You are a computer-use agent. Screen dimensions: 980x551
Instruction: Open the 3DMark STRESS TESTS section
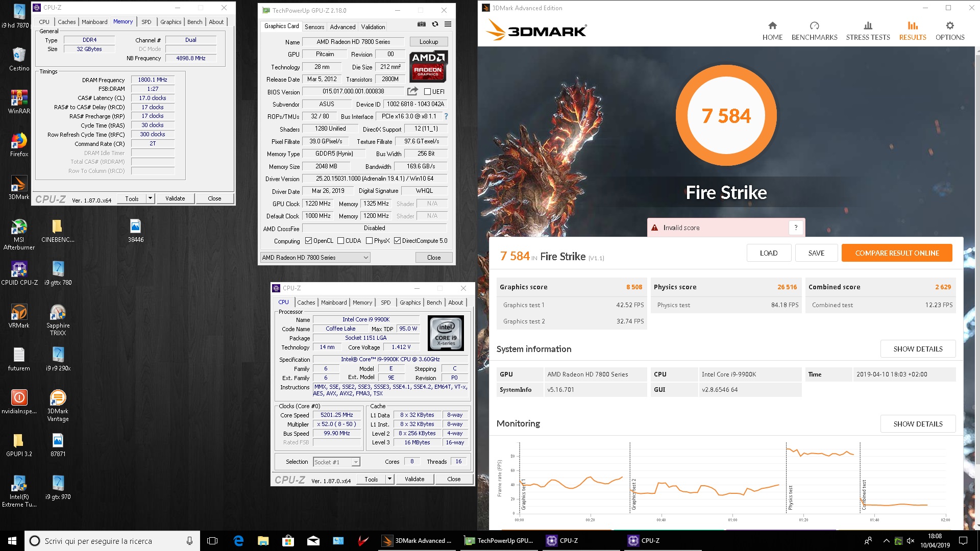[868, 31]
